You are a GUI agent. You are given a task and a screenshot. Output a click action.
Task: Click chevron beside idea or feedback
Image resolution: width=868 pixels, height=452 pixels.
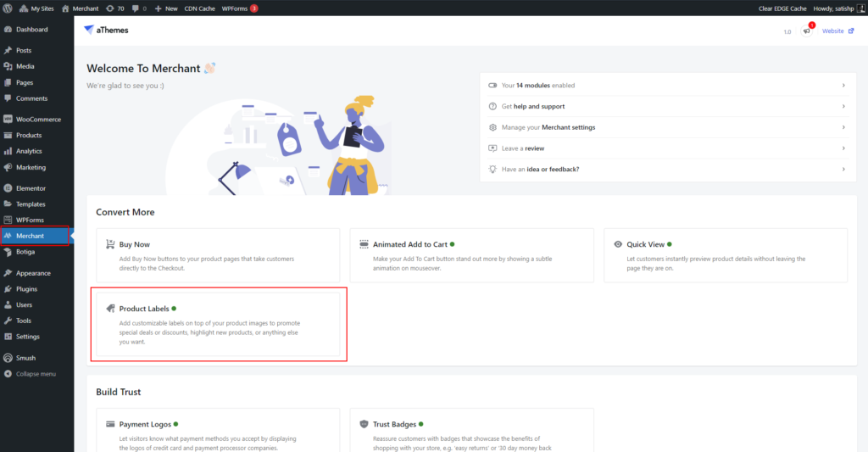(x=843, y=170)
